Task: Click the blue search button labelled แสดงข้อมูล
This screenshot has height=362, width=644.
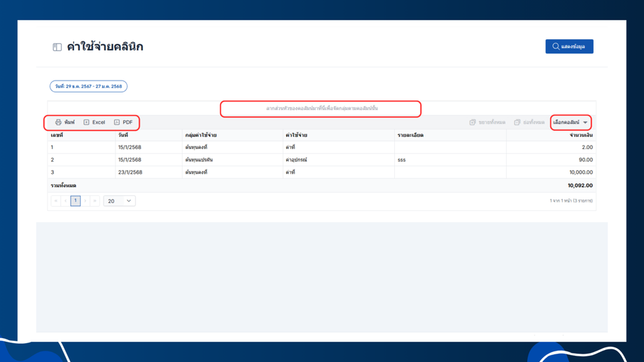Action: [x=569, y=46]
